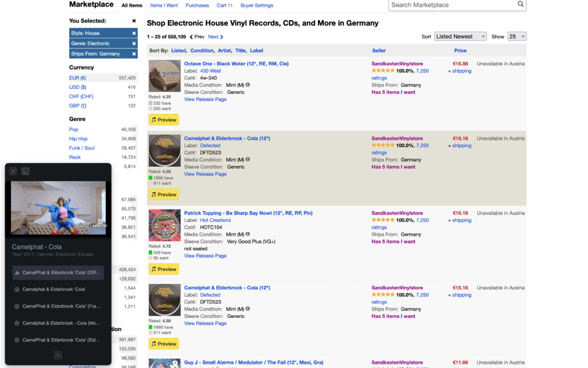588x368 pixels.
Task: Remove the Genre: Electronic filter
Action: (134, 44)
